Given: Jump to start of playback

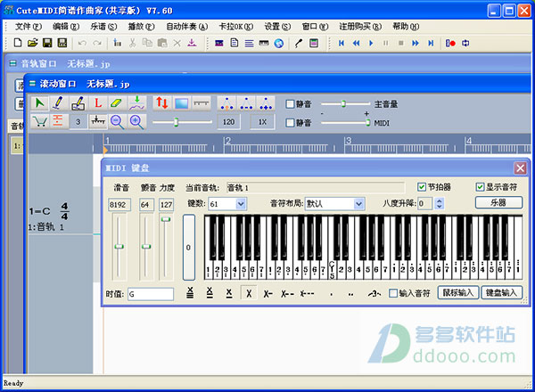Looking at the screenshot, I should point(342,43).
